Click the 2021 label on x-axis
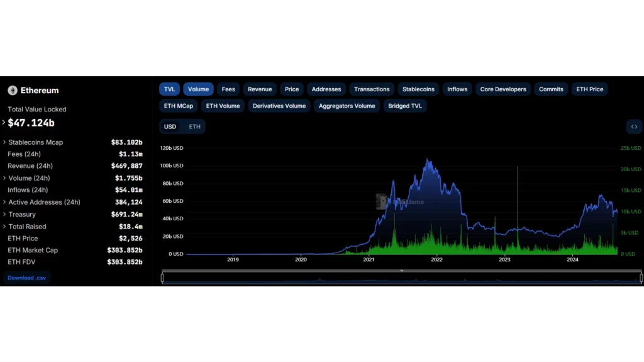This screenshot has width=644, height=362. [369, 259]
